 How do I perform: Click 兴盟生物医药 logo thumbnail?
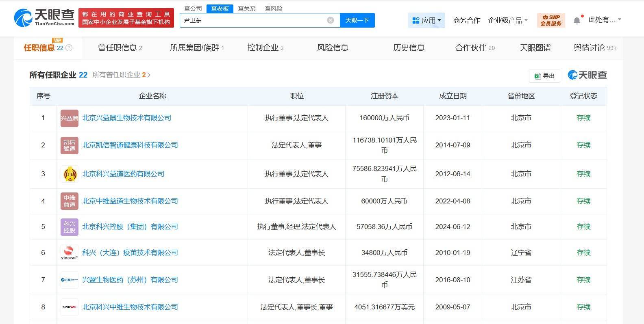(x=70, y=280)
